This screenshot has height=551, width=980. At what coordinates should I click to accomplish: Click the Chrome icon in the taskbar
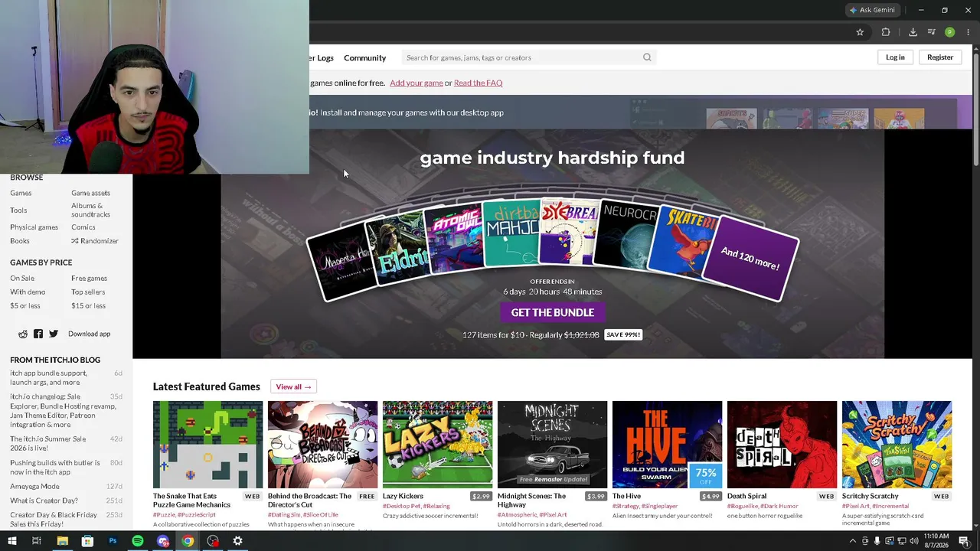pyautogui.click(x=188, y=541)
